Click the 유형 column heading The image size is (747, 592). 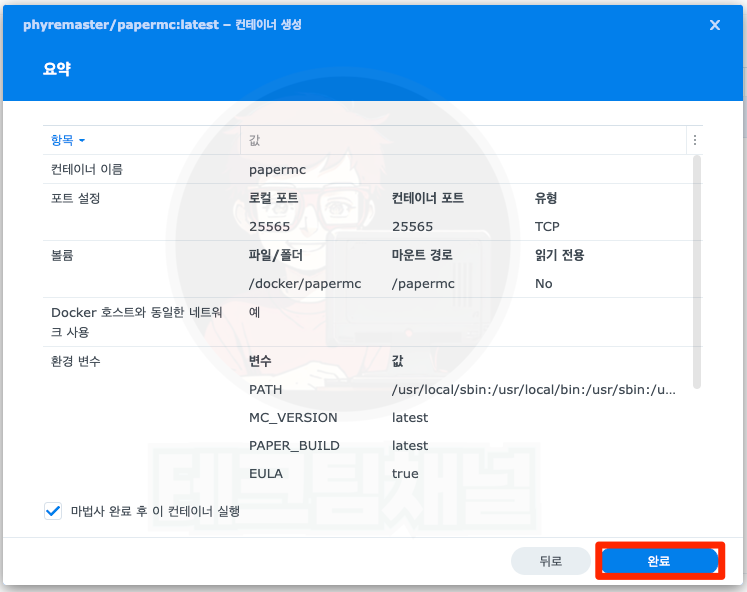click(x=546, y=198)
